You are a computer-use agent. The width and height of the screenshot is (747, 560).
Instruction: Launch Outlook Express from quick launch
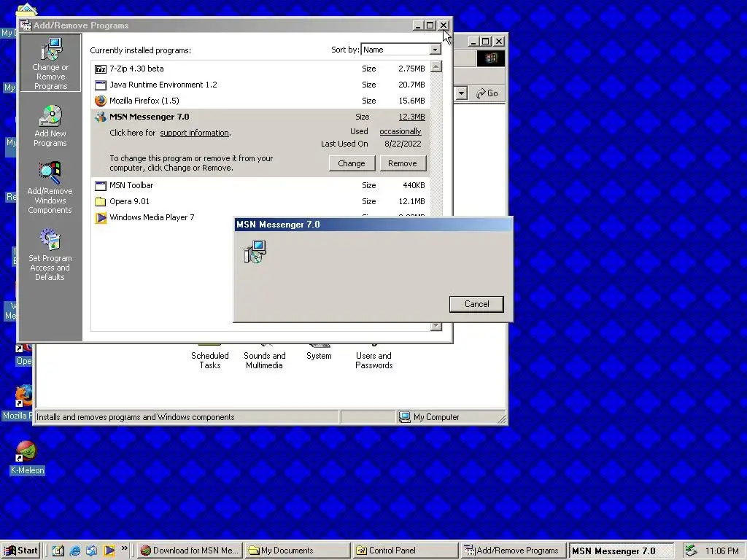click(x=91, y=551)
